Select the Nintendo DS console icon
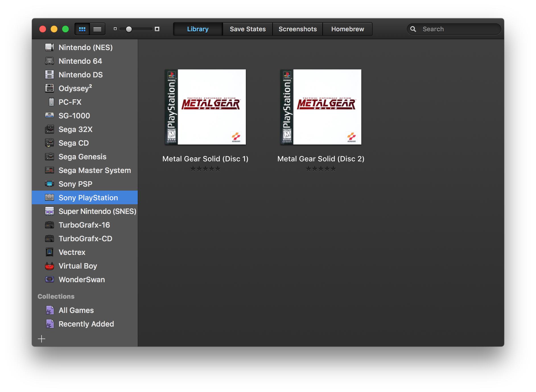 click(50, 75)
